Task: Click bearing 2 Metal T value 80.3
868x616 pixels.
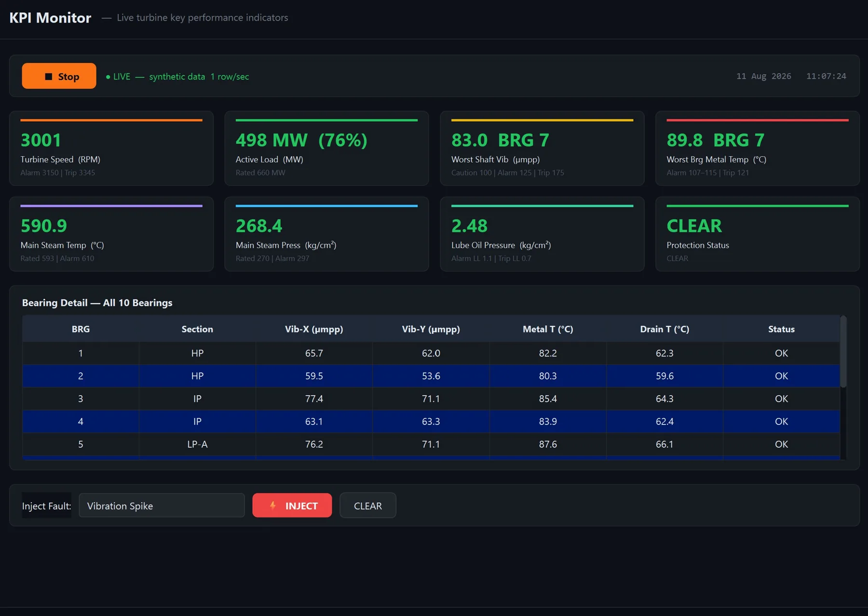Action: (x=548, y=376)
